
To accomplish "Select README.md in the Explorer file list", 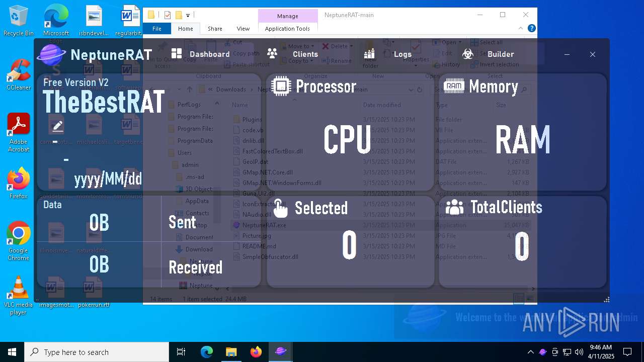I will click(x=259, y=246).
